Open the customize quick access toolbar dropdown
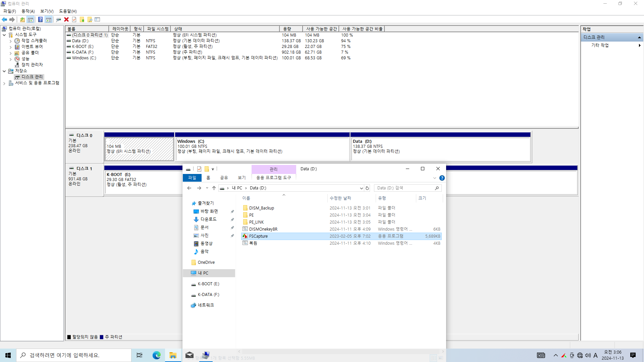 (x=213, y=169)
